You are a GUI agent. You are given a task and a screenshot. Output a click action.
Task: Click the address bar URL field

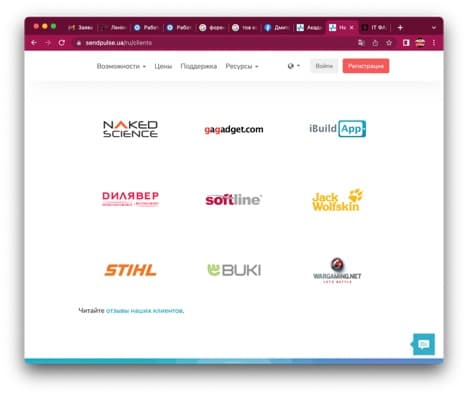click(213, 43)
